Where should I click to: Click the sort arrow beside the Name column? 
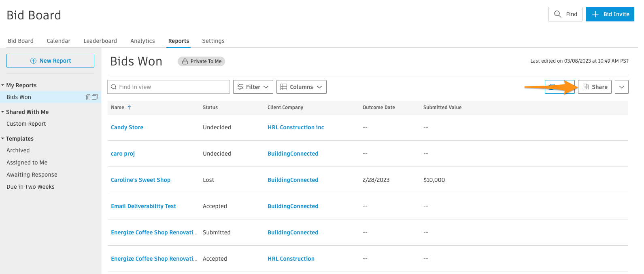(x=129, y=107)
